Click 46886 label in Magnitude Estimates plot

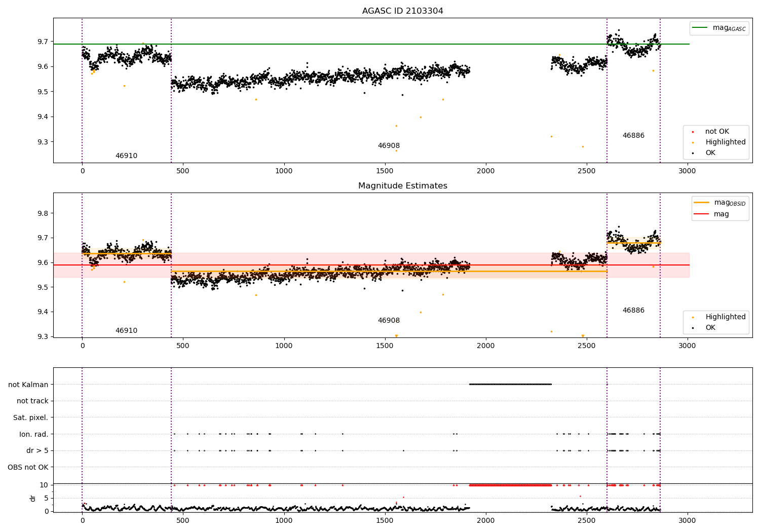pos(633,311)
